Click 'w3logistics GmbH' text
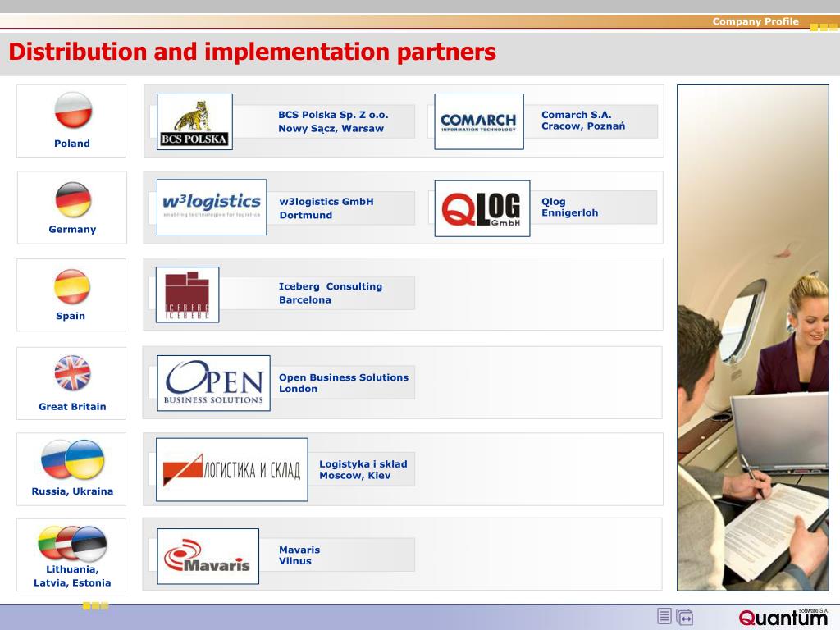 pos(326,202)
